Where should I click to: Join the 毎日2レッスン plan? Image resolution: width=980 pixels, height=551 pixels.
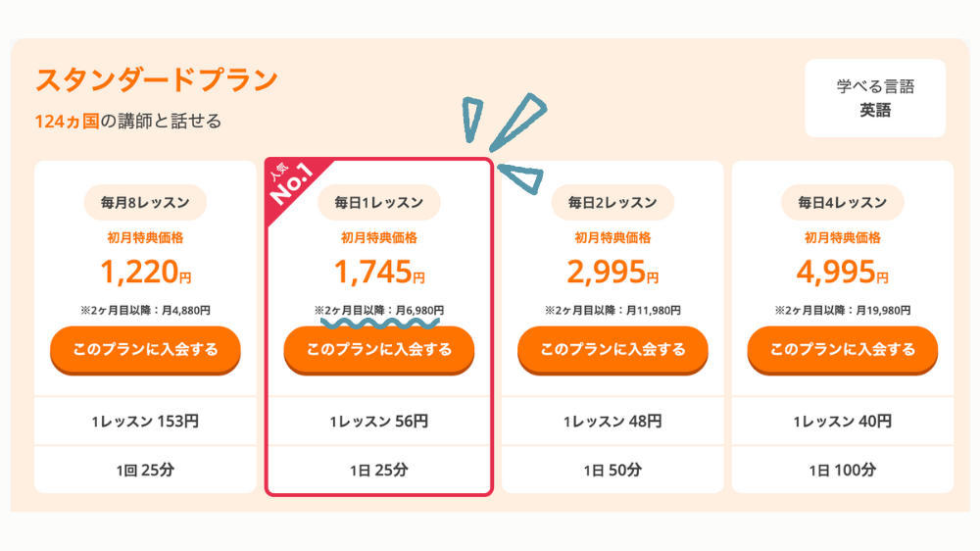point(612,350)
